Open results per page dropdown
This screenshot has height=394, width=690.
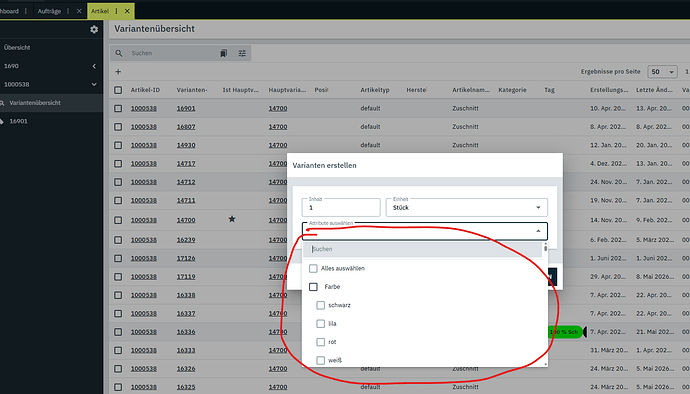(x=662, y=71)
